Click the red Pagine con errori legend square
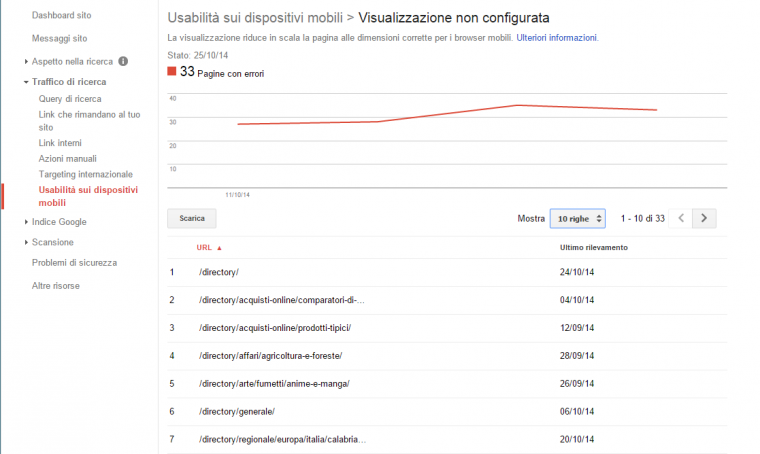This screenshot has height=454, width=760. 172,71
